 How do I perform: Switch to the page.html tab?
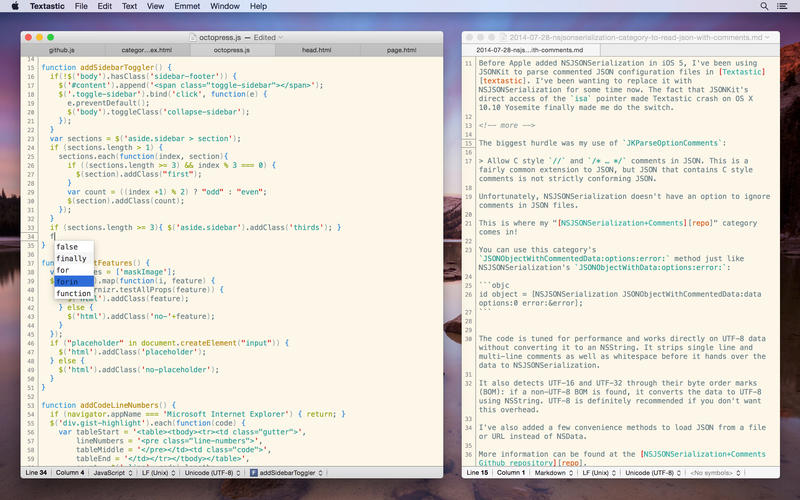coord(402,50)
